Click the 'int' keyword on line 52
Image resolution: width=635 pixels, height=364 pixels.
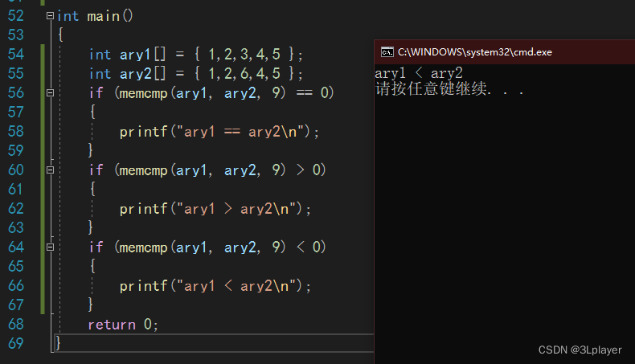(68, 16)
